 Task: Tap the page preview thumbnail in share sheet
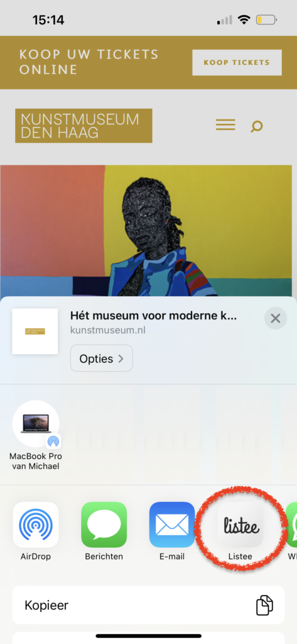[35, 331]
